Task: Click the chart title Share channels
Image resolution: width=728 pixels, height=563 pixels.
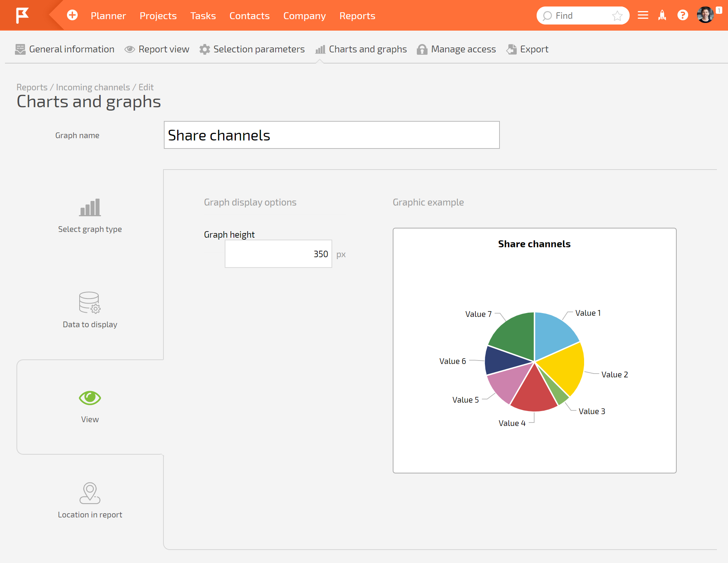Action: coord(534,244)
